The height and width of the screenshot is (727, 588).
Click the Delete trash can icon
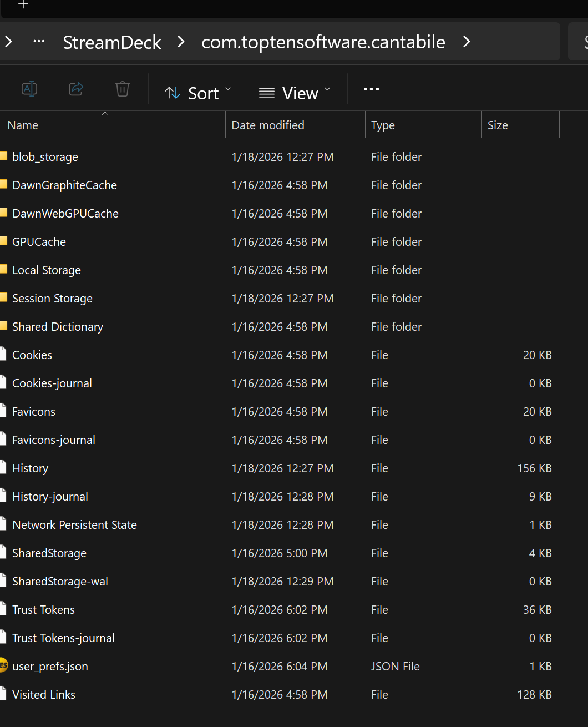(123, 89)
